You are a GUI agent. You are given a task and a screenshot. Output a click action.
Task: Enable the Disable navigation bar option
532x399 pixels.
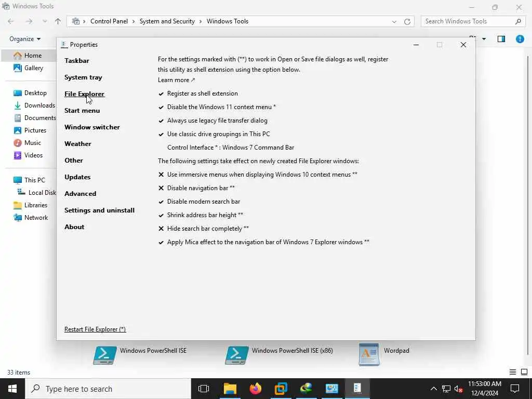[x=196, y=188]
